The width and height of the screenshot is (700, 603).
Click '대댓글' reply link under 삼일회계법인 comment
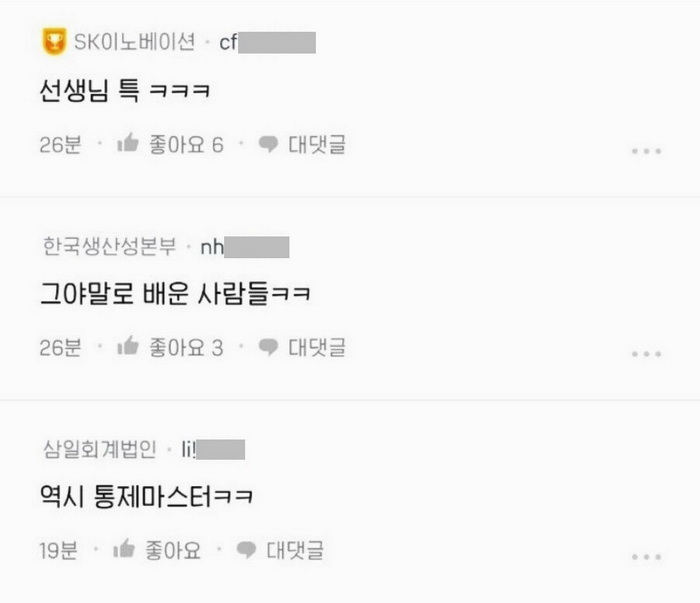click(295, 550)
